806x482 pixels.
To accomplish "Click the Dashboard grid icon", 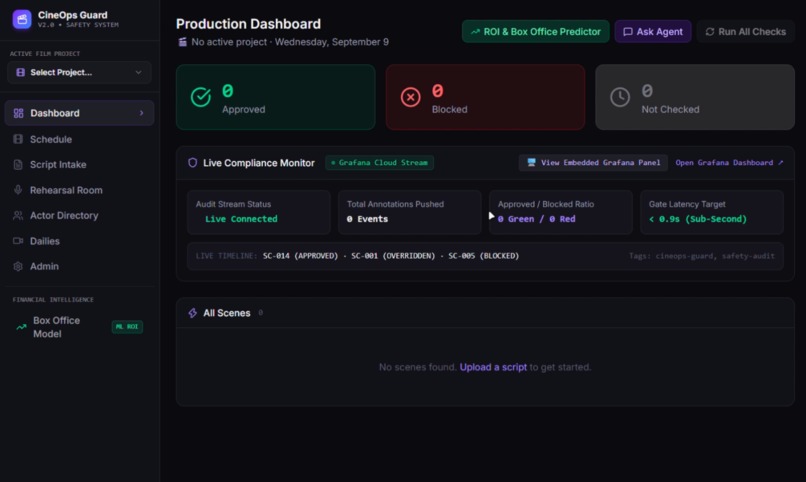I will (19, 113).
